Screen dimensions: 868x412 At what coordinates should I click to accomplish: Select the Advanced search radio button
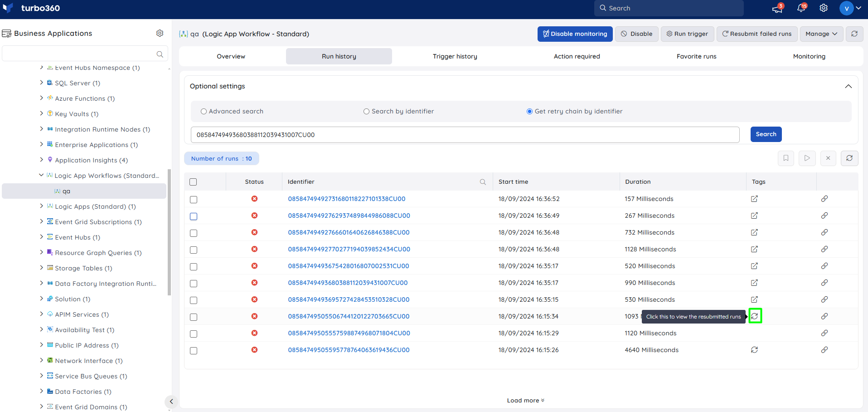(x=204, y=111)
